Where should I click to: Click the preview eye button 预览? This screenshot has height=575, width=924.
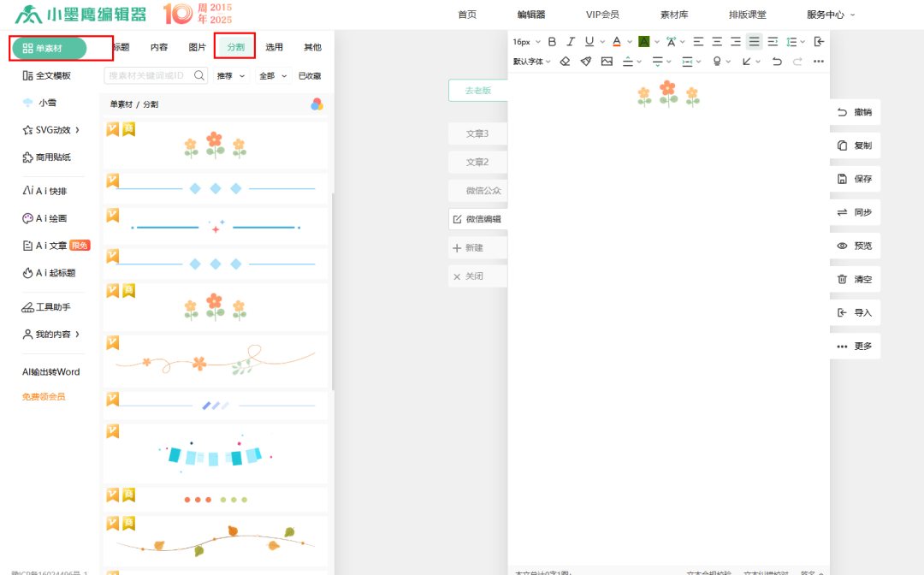[x=855, y=246]
